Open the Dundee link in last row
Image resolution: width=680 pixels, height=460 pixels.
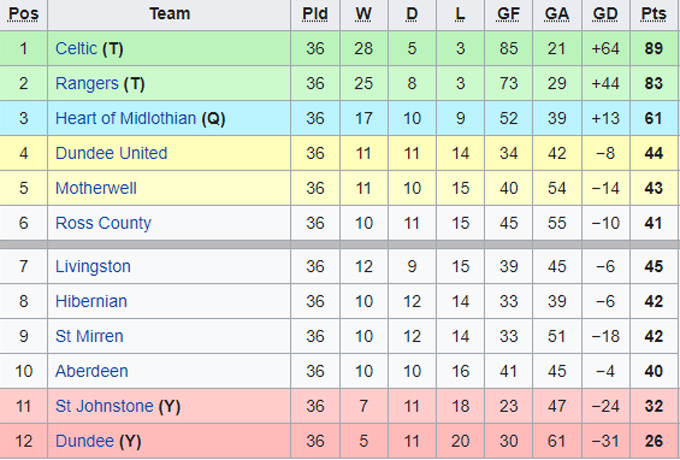pyautogui.click(x=83, y=441)
